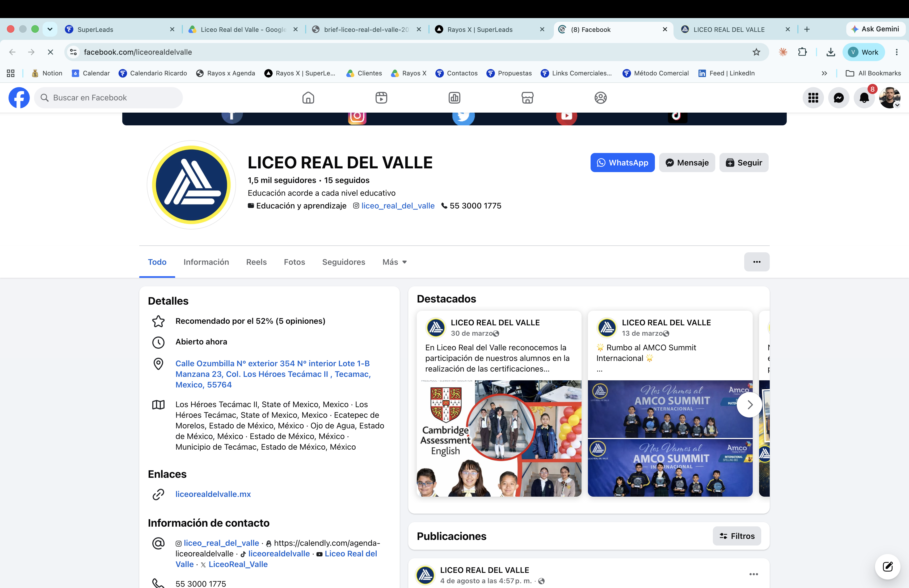The width and height of the screenshot is (909, 588).
Task: Open the Ask Gemini button
Action: click(876, 29)
